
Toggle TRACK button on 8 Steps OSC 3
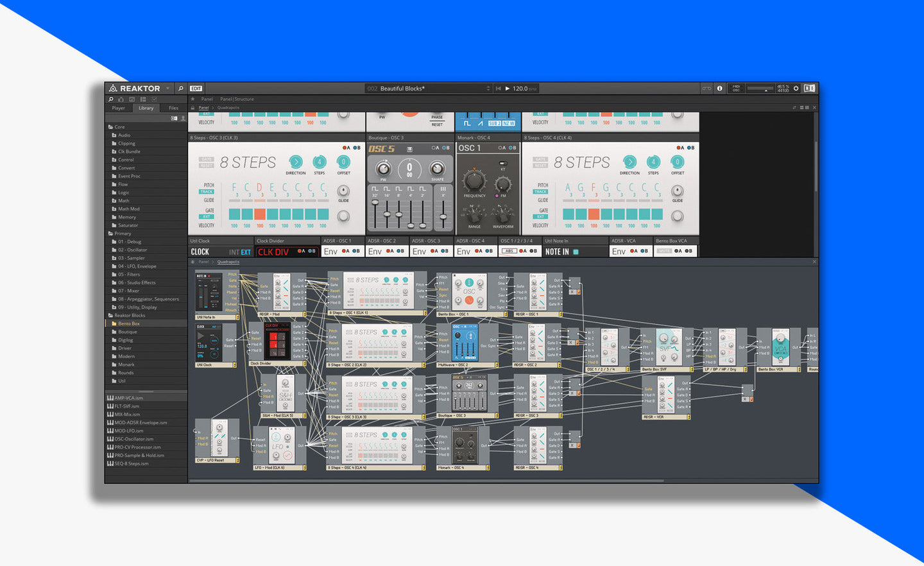pos(207,191)
